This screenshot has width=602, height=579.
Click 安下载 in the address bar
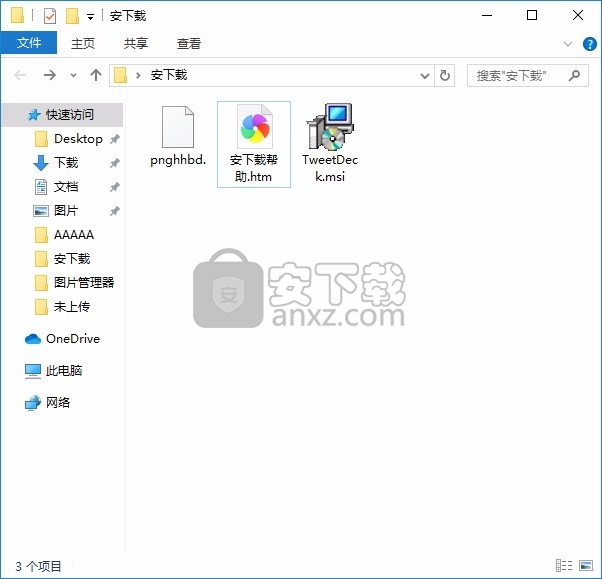point(169,75)
